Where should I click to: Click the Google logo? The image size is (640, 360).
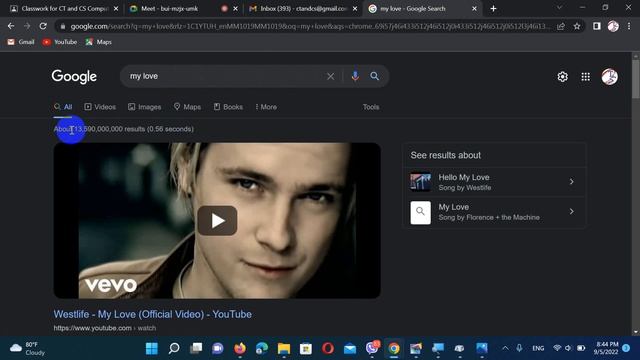(74, 76)
